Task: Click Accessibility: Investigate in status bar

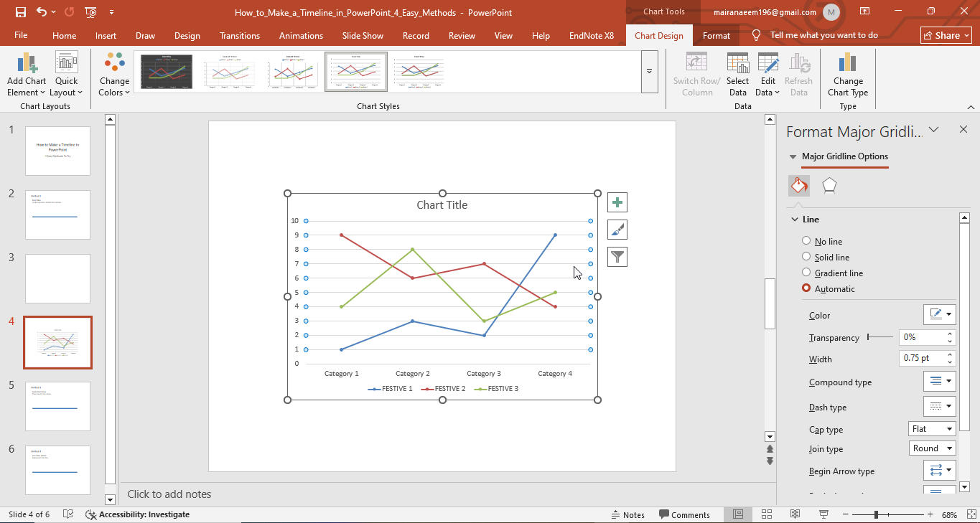Action: (137, 514)
